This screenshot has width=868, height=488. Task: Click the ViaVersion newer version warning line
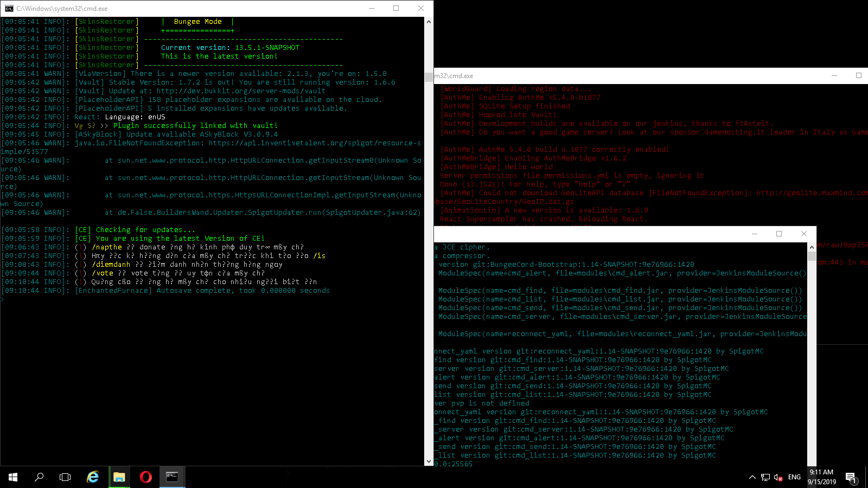(x=194, y=74)
